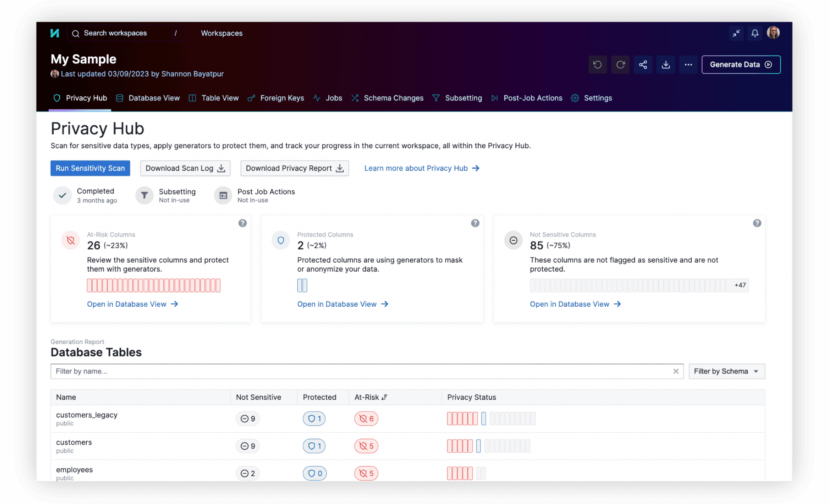Image resolution: width=830 pixels, height=504 pixels.
Task: Click the collapse fullscreen arrows icon
Action: point(736,33)
